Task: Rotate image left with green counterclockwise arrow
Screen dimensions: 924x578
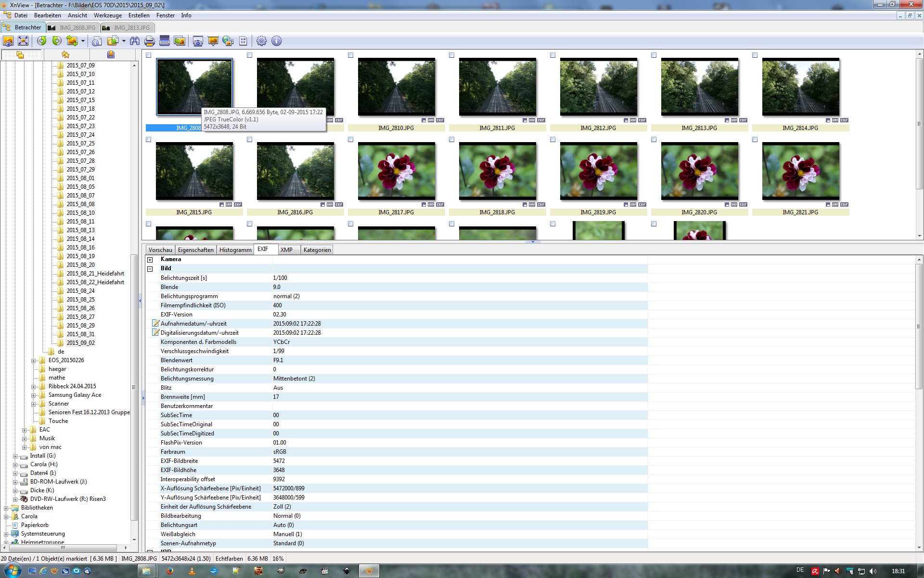Action: click(x=42, y=41)
